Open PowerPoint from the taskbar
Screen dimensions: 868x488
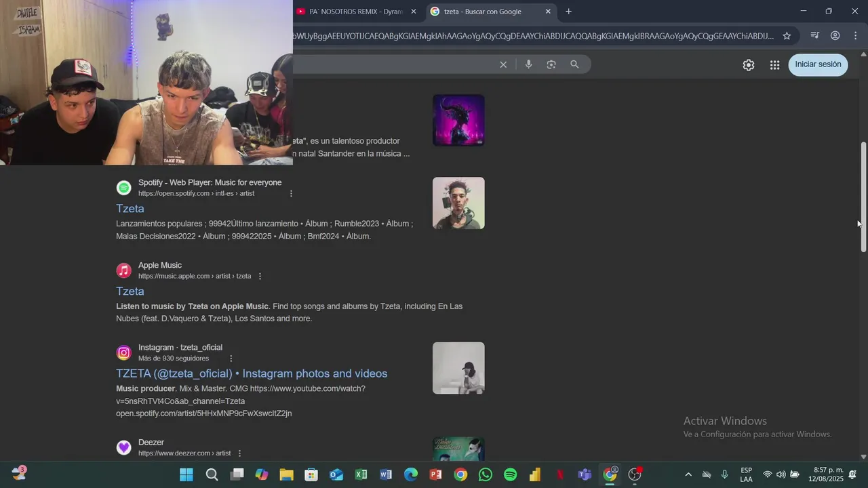[x=435, y=474]
